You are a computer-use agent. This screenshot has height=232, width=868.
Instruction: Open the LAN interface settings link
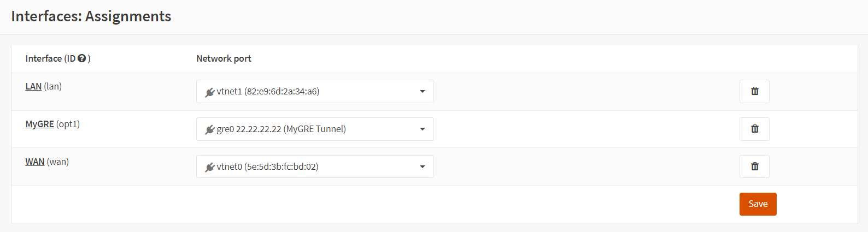click(x=33, y=86)
